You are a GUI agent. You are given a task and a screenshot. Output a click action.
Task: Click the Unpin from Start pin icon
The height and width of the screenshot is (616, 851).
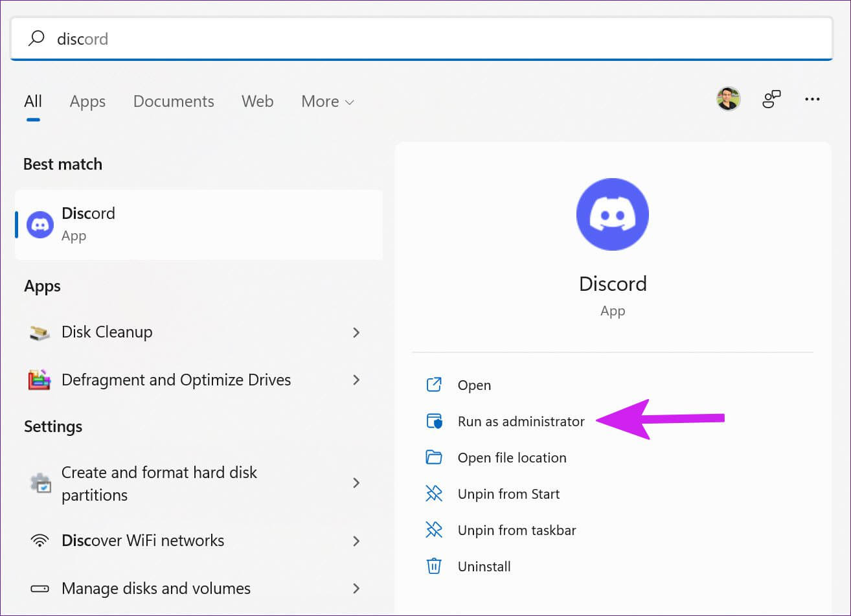pyautogui.click(x=433, y=494)
